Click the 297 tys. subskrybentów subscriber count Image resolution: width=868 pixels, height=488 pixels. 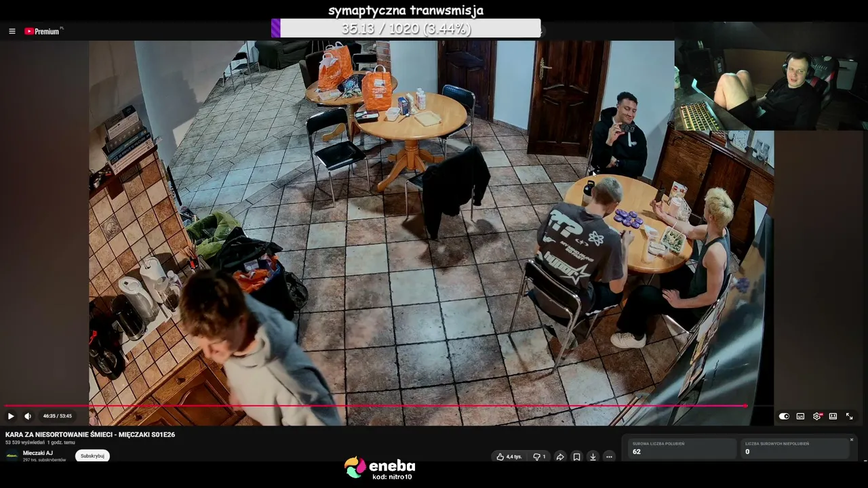coord(45,460)
